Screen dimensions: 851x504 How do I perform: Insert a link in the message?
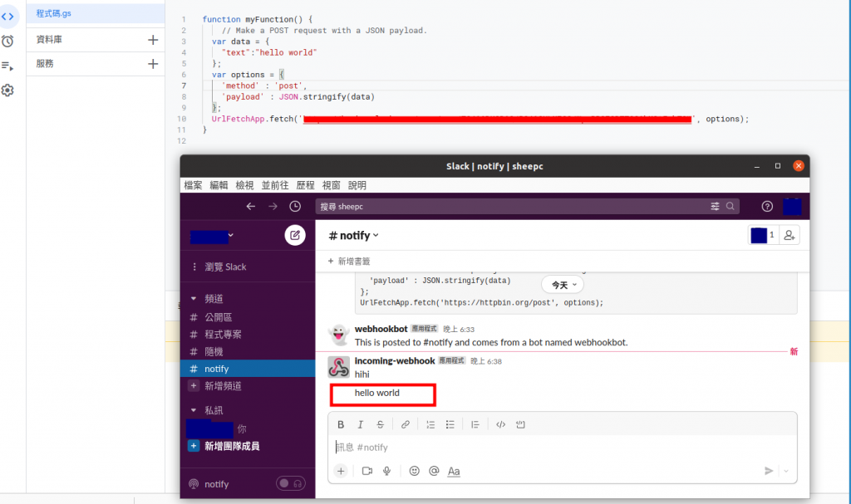tap(405, 424)
